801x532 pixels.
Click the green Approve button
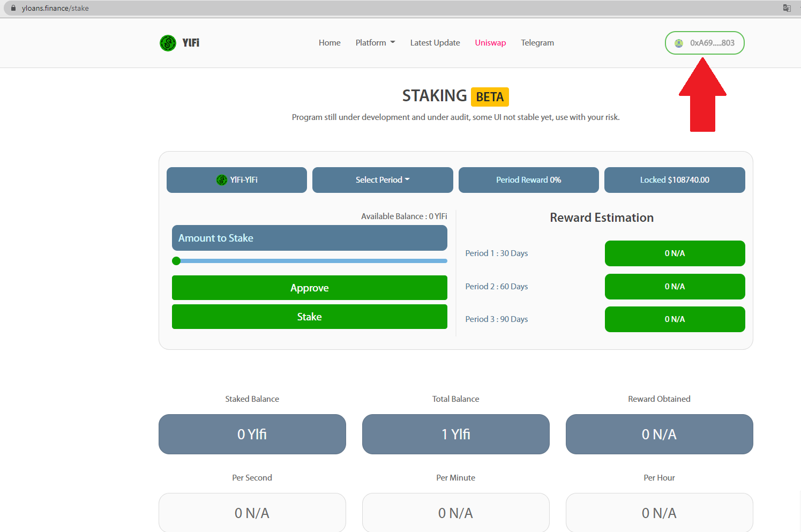[310, 288]
